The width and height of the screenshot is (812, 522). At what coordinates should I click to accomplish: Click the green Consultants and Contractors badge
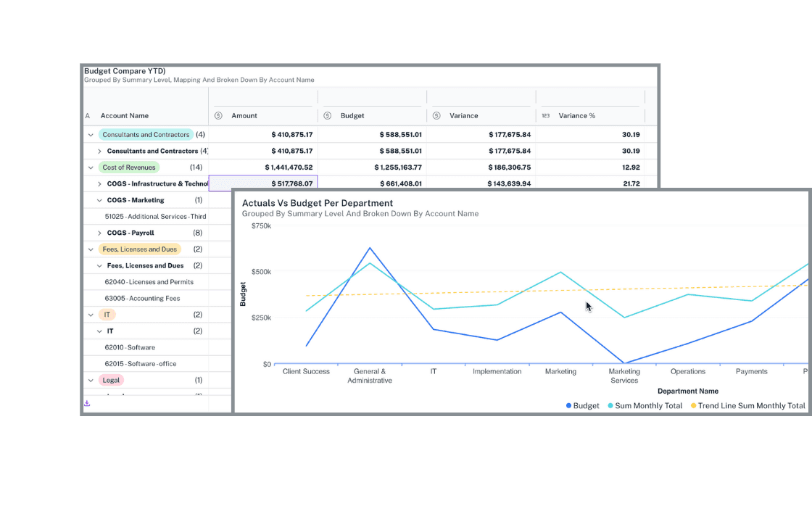click(145, 134)
